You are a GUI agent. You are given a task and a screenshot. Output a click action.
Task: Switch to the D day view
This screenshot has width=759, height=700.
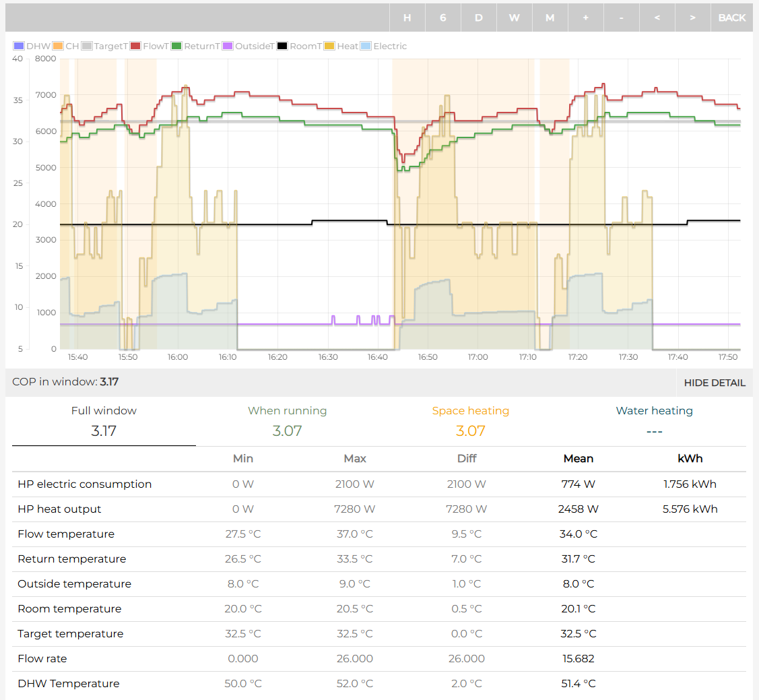[479, 18]
